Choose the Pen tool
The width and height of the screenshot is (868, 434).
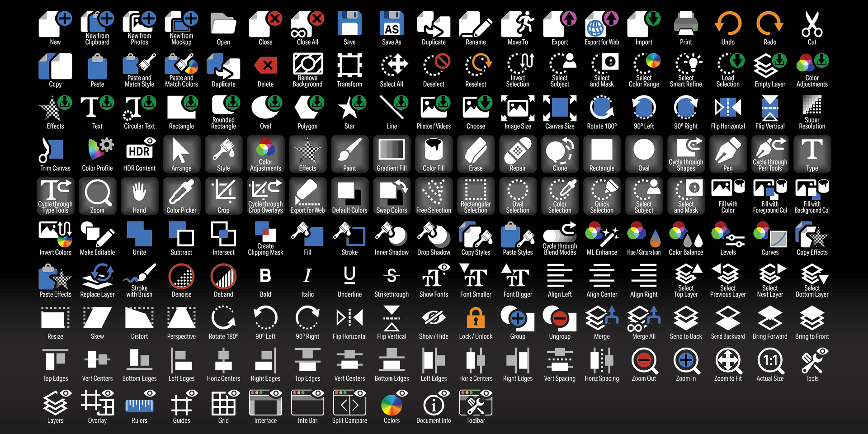click(x=728, y=154)
